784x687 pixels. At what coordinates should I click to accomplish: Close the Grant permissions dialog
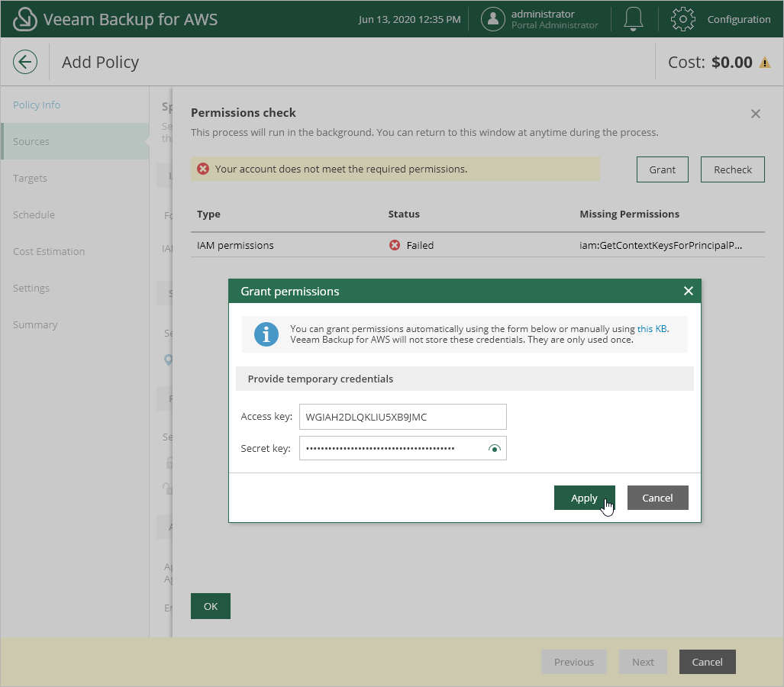point(688,291)
